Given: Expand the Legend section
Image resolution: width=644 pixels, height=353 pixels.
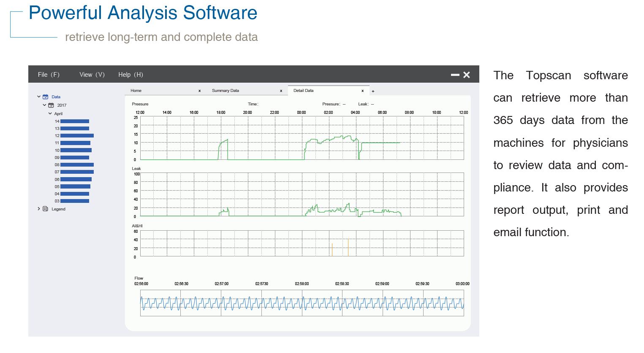Looking at the screenshot, I should click(x=39, y=209).
